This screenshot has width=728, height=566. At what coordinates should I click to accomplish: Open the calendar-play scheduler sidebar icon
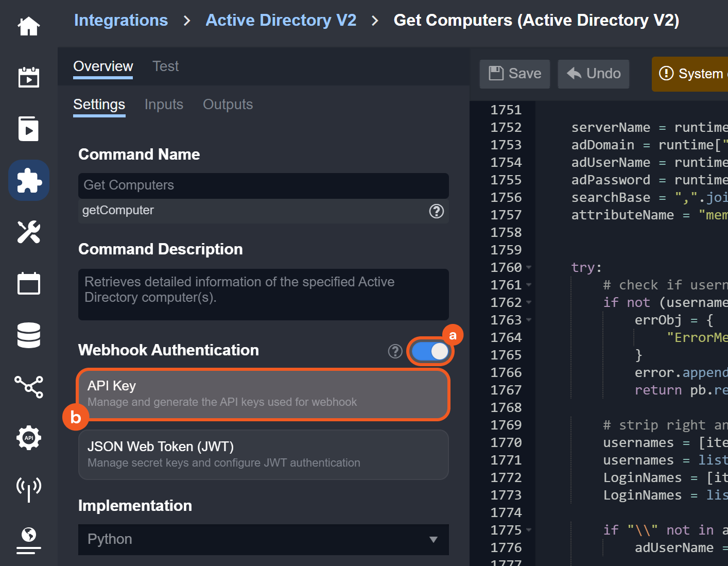[x=29, y=77]
